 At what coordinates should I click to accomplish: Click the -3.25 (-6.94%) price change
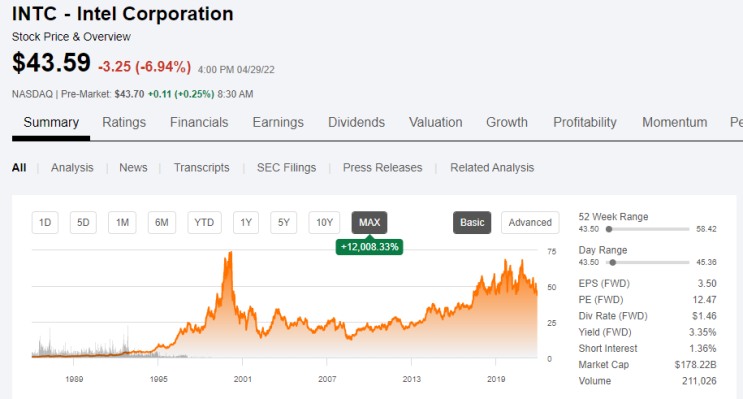click(145, 67)
